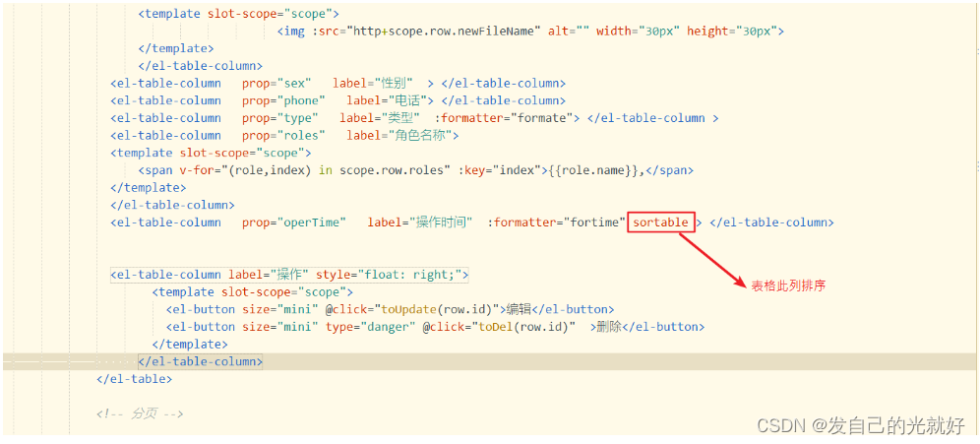Viewport: 980px width, 444px height.
Task: Click prop="roles" attribute
Action: tap(283, 136)
